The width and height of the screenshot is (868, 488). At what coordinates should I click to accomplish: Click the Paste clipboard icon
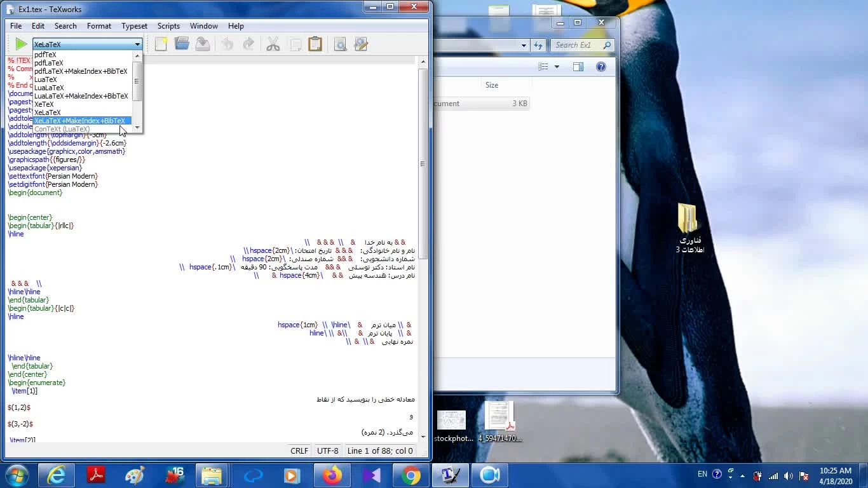(315, 44)
